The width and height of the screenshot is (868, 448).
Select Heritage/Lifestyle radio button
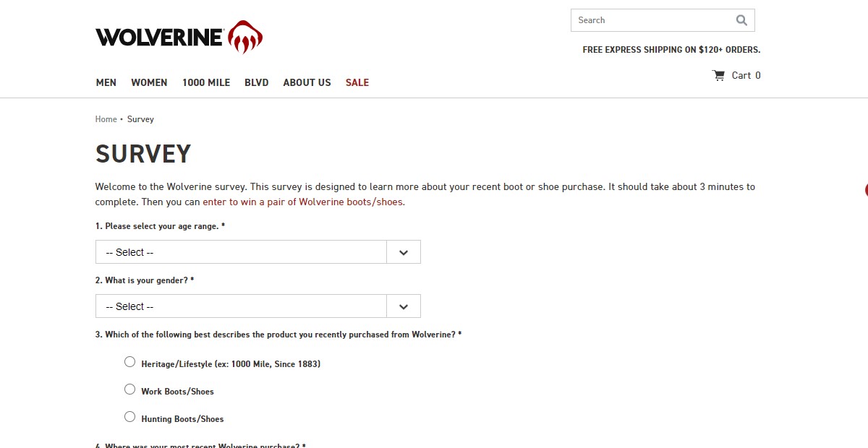[129, 362]
